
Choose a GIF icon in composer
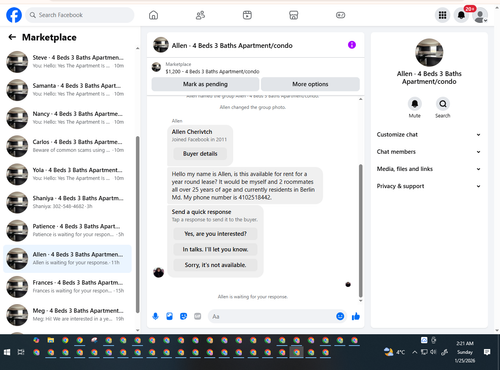click(198, 316)
